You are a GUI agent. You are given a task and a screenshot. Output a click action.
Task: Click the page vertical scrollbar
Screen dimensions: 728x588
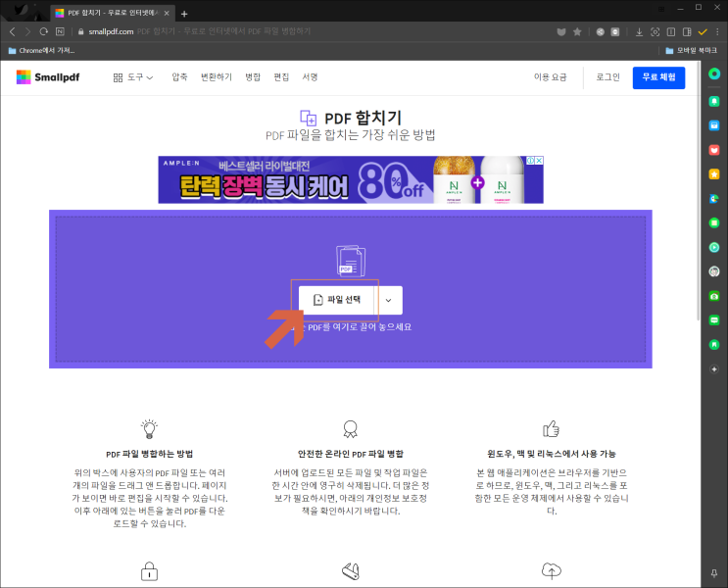click(699, 190)
